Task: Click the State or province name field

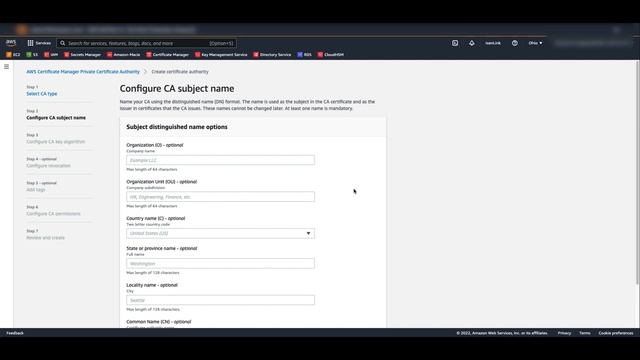Action: coord(220,263)
